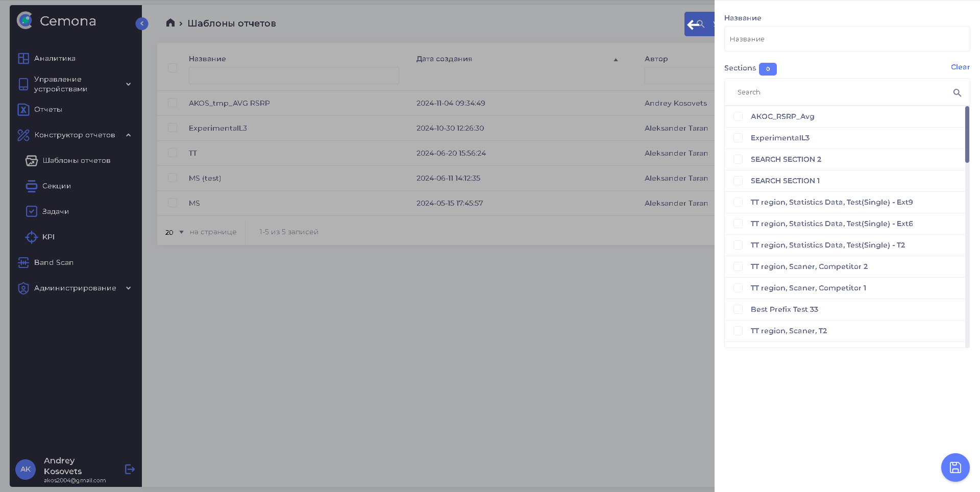Click the home icon in breadcrumb
This screenshot has height=492, width=980.
pos(170,23)
